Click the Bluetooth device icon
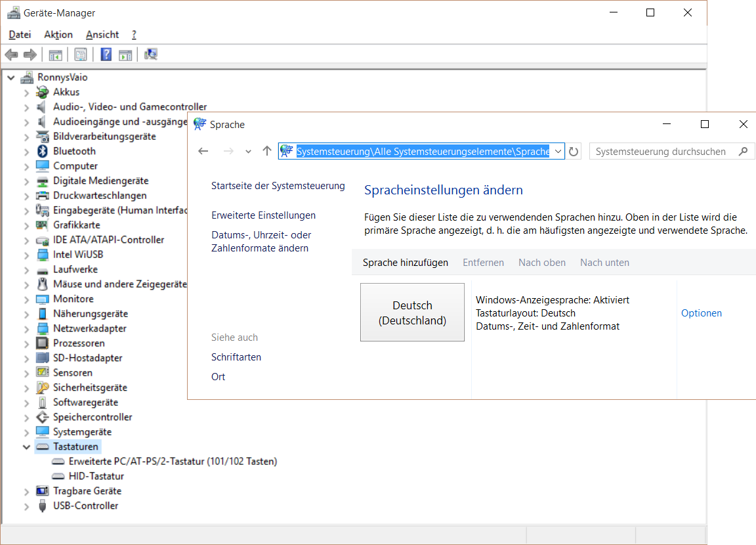The height and width of the screenshot is (545, 756). [x=43, y=151]
